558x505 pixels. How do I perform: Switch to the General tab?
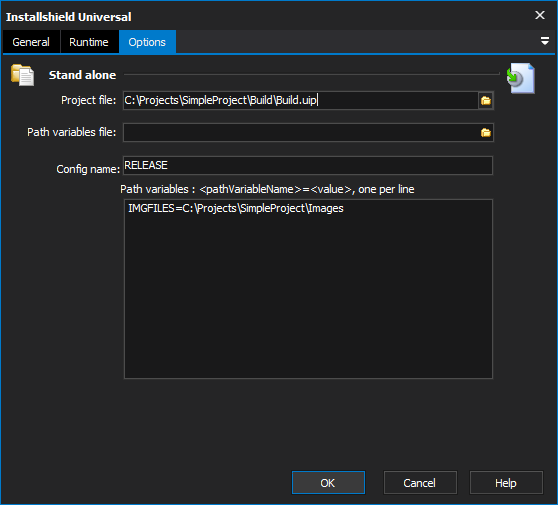31,42
